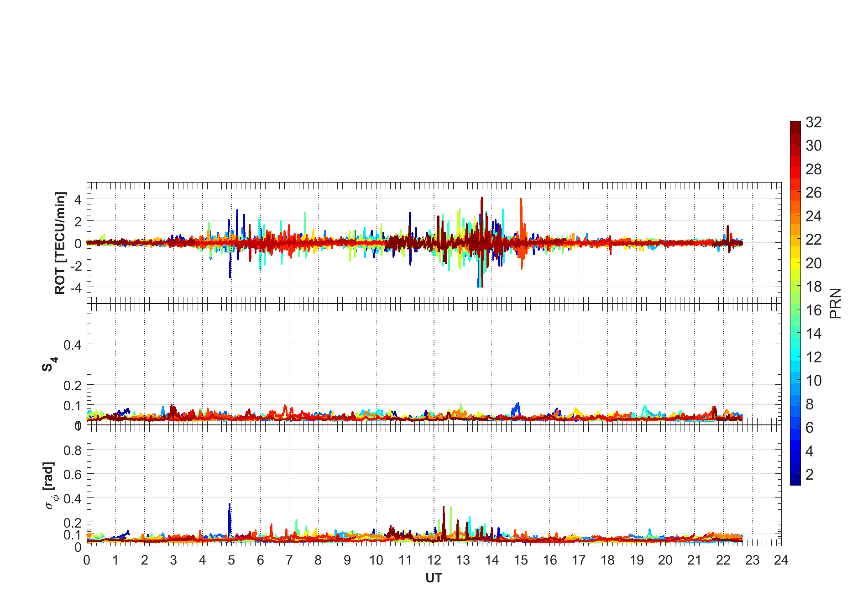The image size is (868, 607).
Task: Click the PRN colorbar title
Action: pos(836,303)
